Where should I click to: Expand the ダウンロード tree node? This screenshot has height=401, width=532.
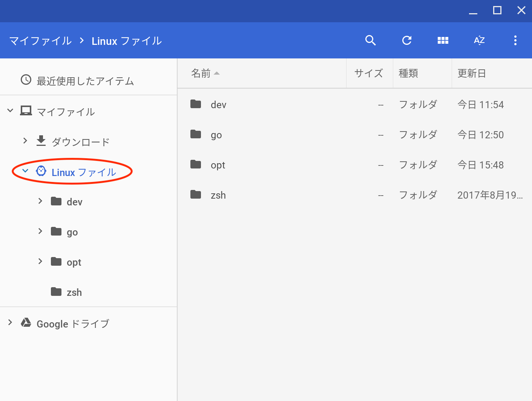pyautogui.click(x=25, y=141)
